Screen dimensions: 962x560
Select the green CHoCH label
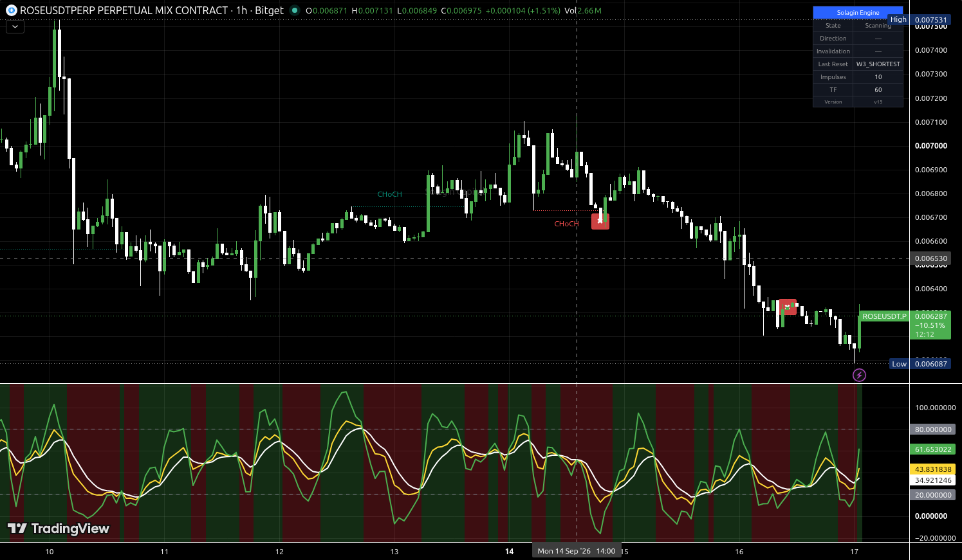coord(389,194)
